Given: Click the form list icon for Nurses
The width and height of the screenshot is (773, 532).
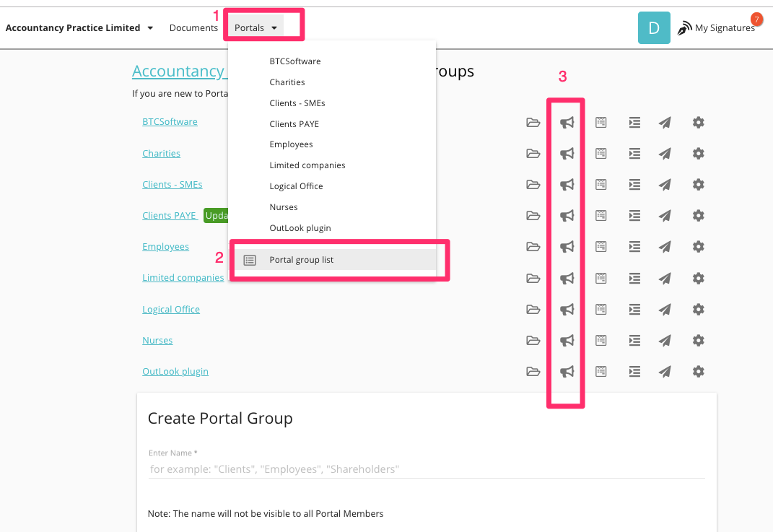Looking at the screenshot, I should pos(601,341).
